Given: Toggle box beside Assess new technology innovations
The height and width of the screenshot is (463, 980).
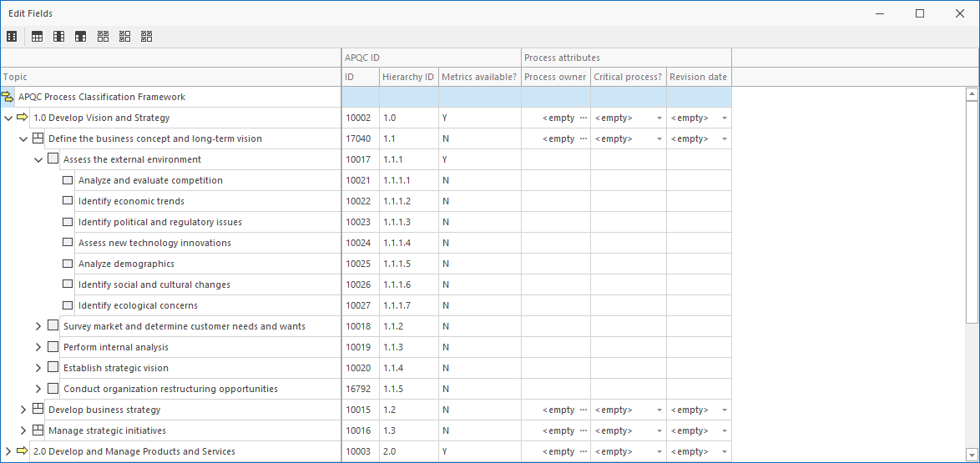Looking at the screenshot, I should pos(68,243).
